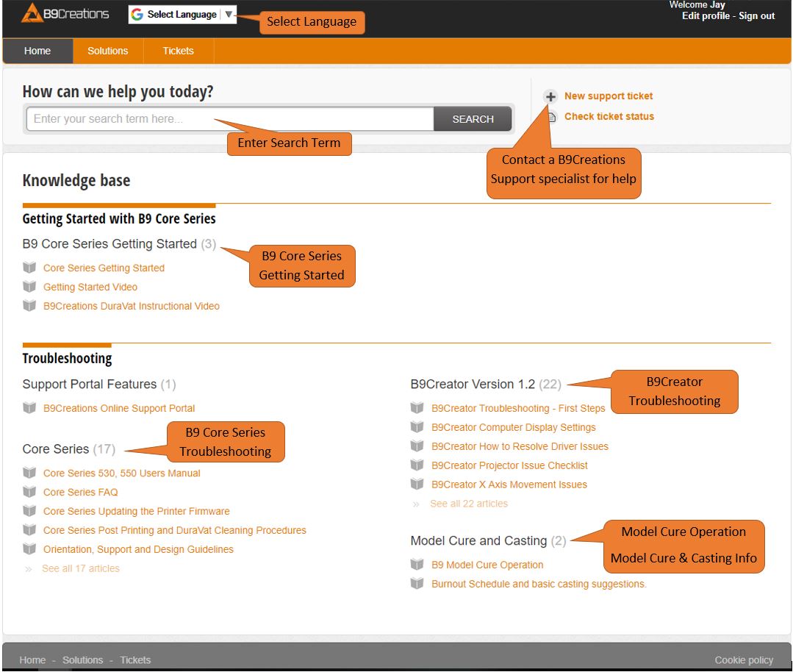The width and height of the screenshot is (793, 672).
Task: Open B9Creator How to Resolve Driver Issues
Action: pos(520,446)
